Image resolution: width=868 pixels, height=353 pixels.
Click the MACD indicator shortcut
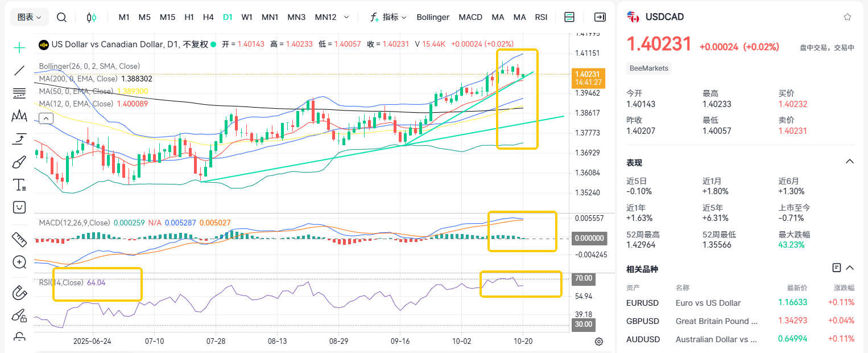[x=470, y=17]
